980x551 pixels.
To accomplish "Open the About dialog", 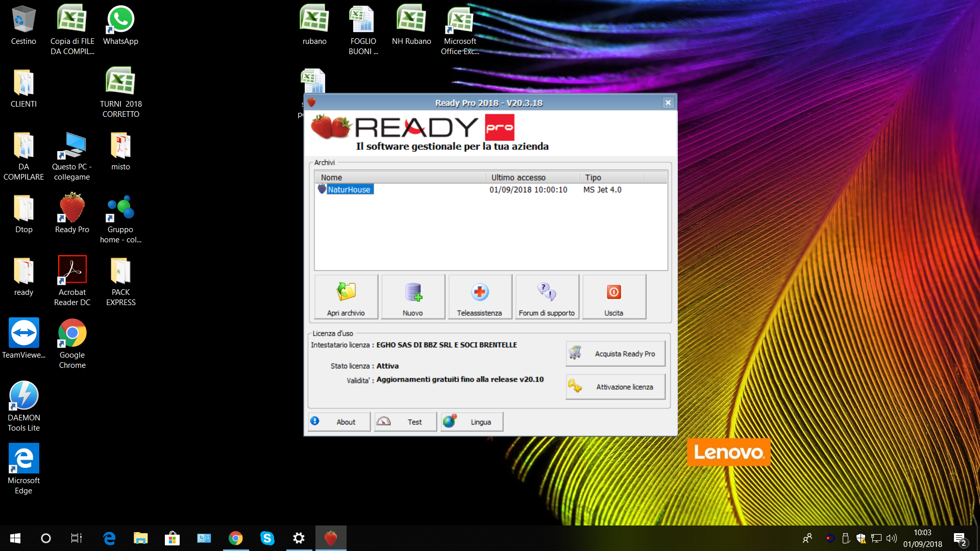I will (339, 422).
